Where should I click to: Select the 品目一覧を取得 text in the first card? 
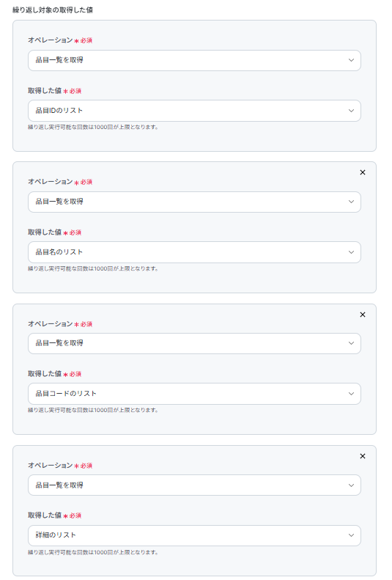(59, 60)
